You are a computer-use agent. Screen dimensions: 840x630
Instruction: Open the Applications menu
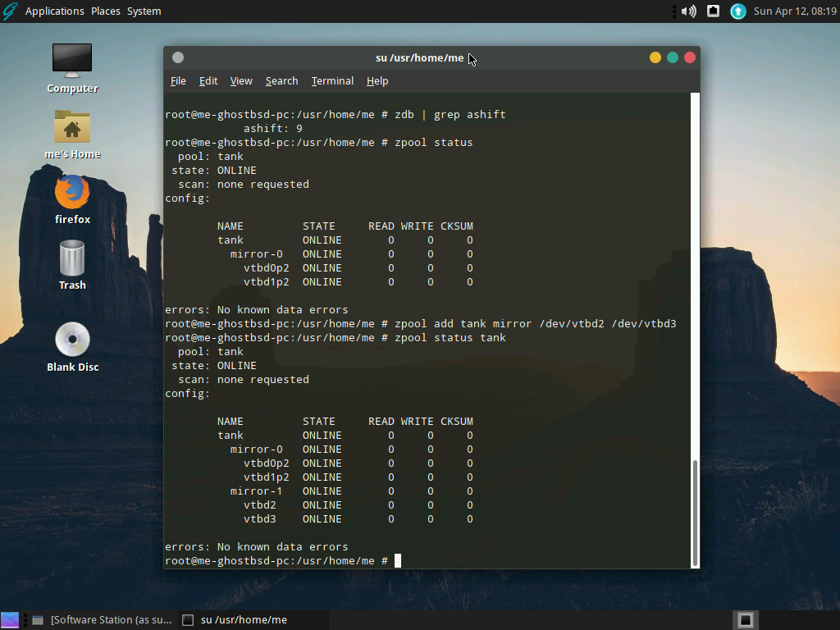click(54, 11)
